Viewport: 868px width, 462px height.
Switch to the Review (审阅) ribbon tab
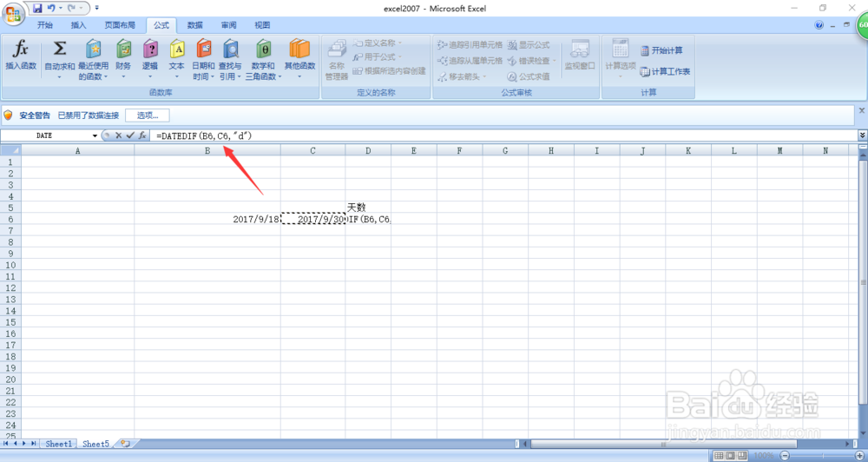(x=228, y=25)
